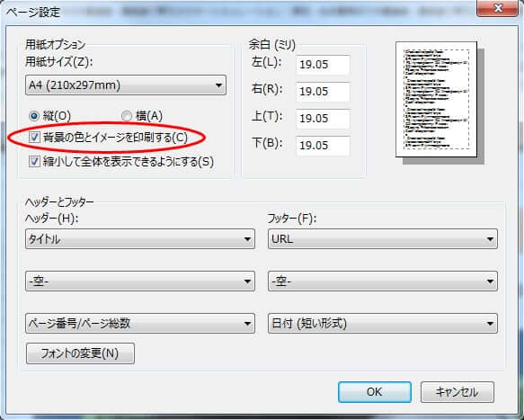The image size is (524, 420).
Task: Click the 下(B) bottom margin field
Action: (323, 146)
